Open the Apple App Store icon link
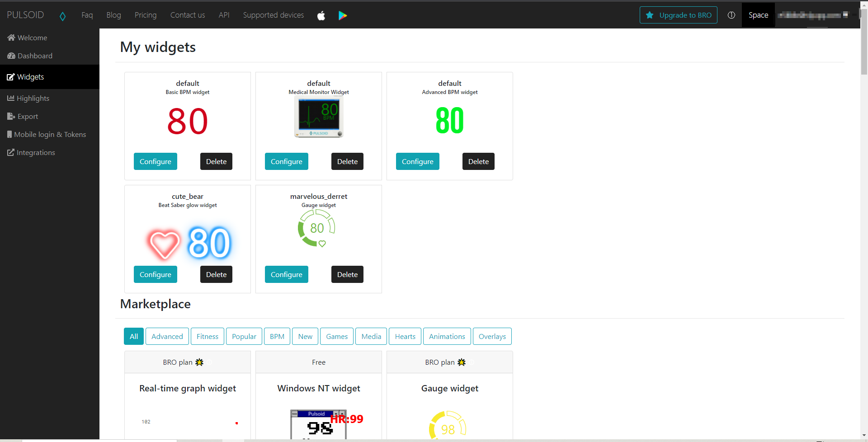 (321, 15)
